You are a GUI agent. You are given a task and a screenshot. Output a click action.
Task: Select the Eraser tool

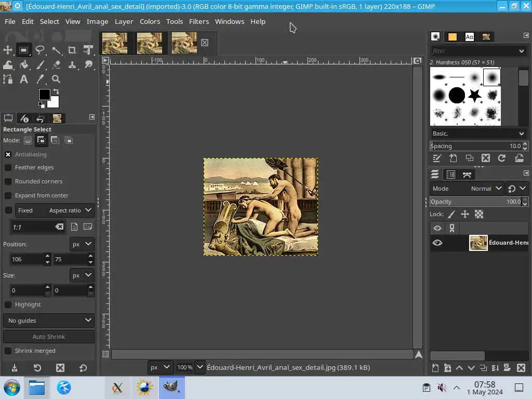pyautogui.click(x=56, y=64)
